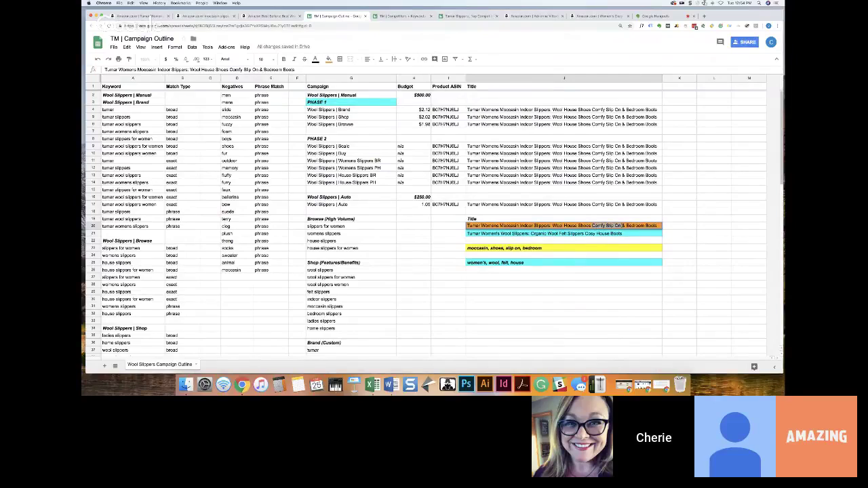The width and height of the screenshot is (868, 488).
Task: Click the Merge cells icon
Action: (351, 59)
